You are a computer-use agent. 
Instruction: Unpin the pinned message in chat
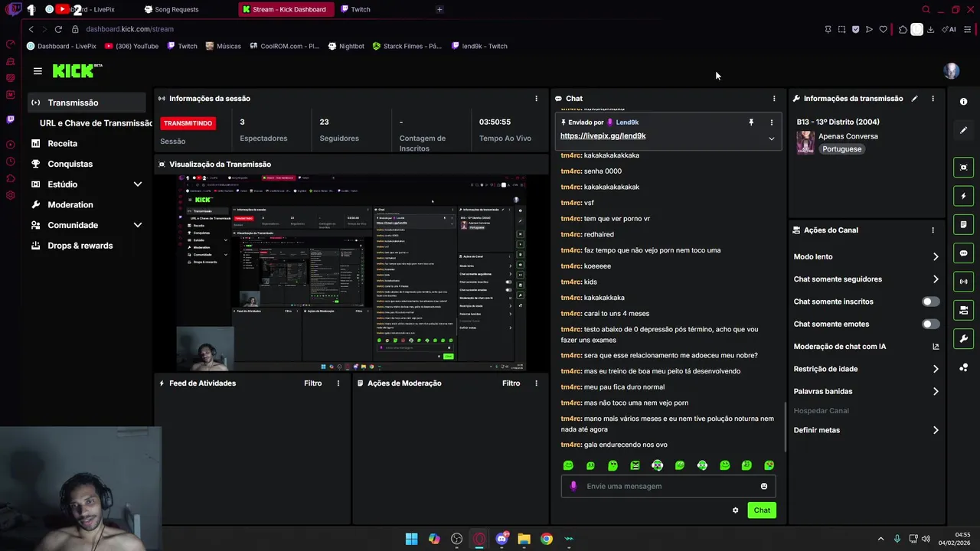coord(751,122)
